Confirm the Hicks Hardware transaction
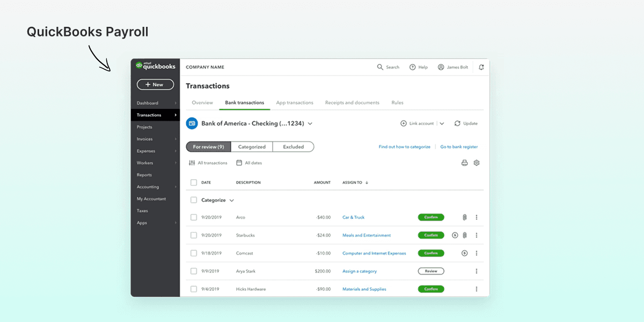This screenshot has width=644, height=322. tap(431, 289)
